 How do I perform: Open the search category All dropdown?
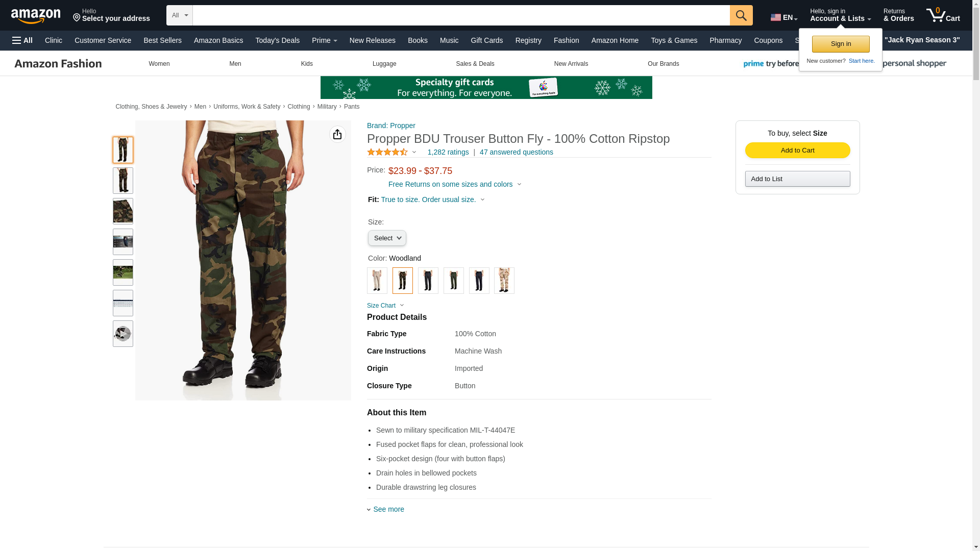[179, 15]
